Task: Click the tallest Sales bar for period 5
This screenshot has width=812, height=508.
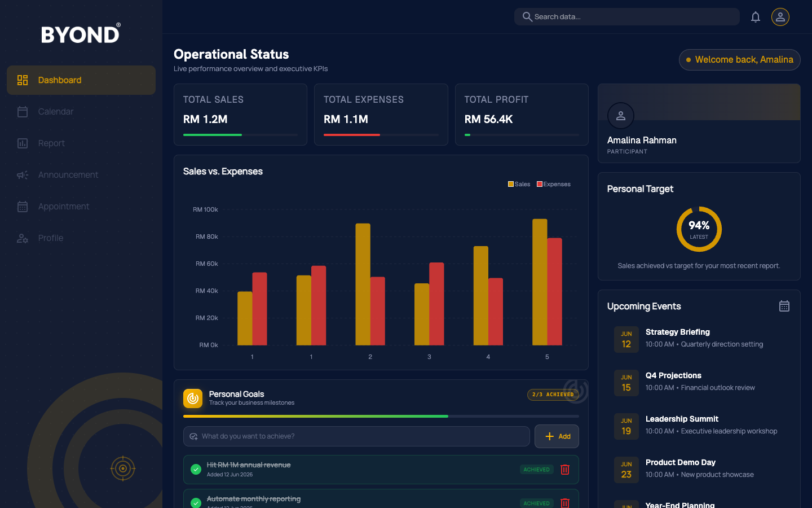Action: [540, 282]
